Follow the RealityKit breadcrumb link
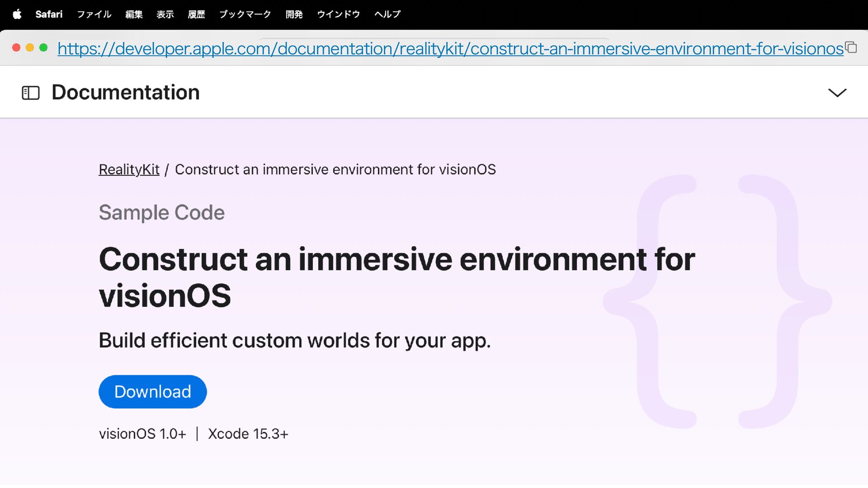 pos(129,169)
